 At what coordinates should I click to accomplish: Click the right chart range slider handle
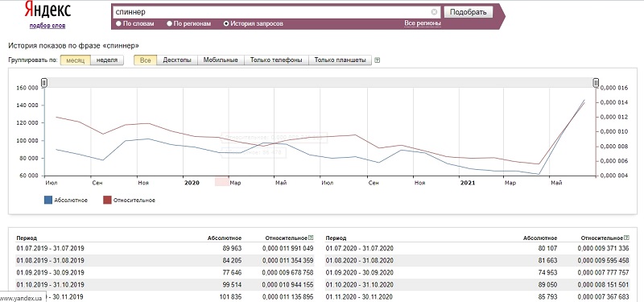pos(596,83)
